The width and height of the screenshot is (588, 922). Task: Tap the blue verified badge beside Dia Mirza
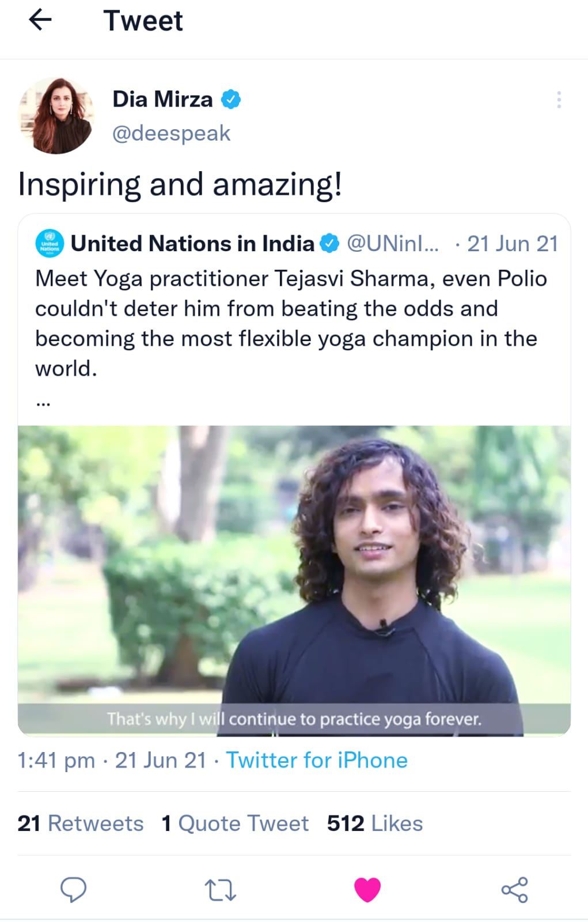231,99
